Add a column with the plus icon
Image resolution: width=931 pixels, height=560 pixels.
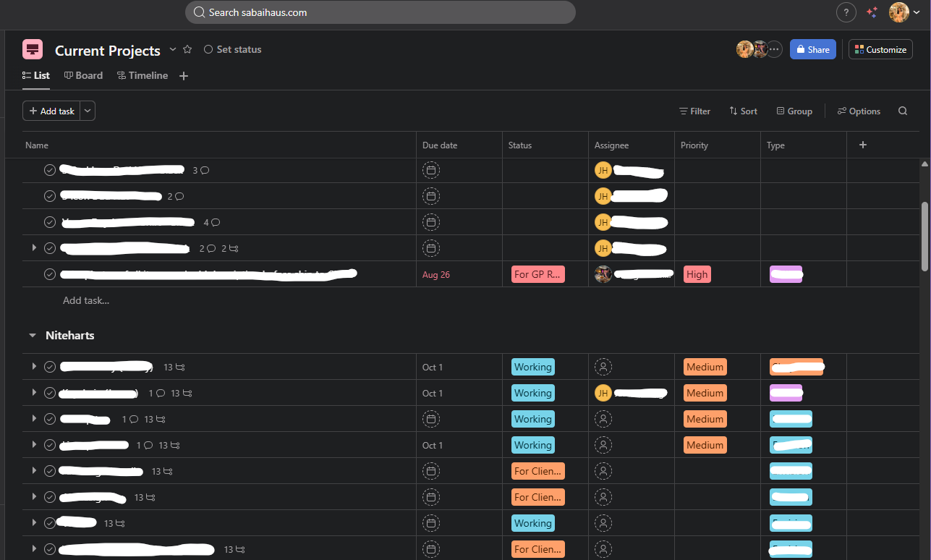[862, 145]
